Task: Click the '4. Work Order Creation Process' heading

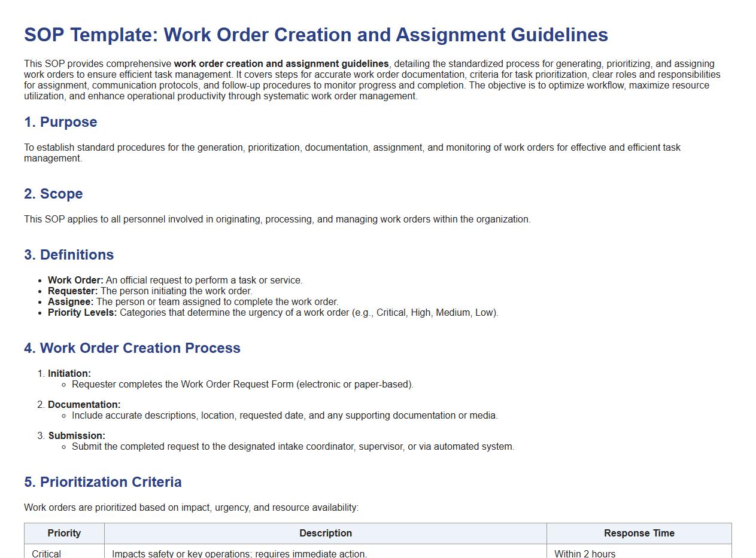Action: click(132, 348)
